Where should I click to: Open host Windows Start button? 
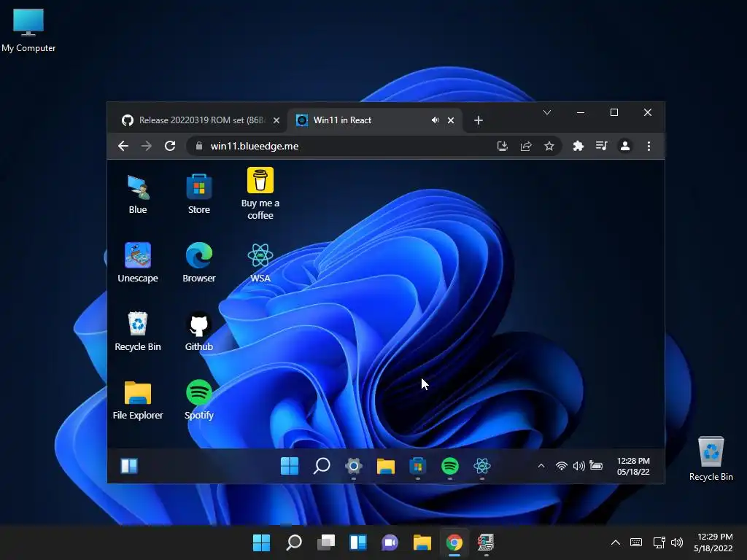[262, 542]
